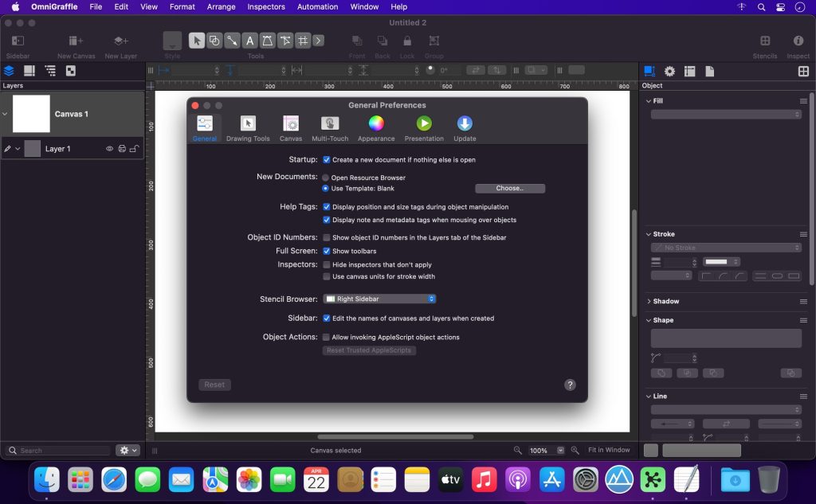This screenshot has width=816, height=504.
Task: Click the Choose… template button
Action: pos(510,189)
